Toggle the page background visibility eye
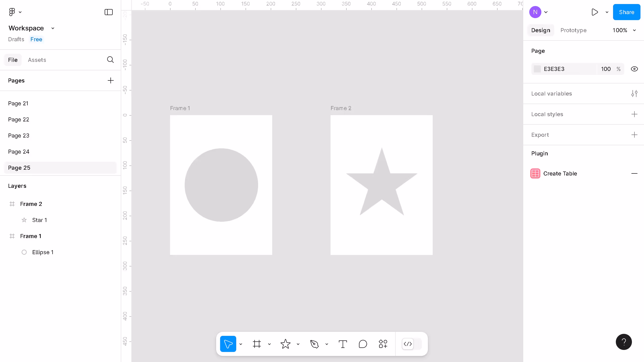Viewport: 644px width, 362px height. pos(634,69)
